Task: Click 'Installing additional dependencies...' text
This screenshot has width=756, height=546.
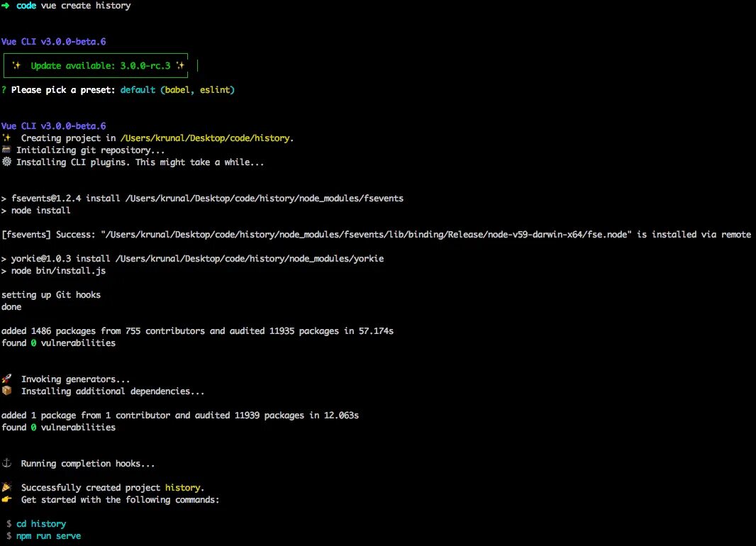Action: [x=113, y=391]
